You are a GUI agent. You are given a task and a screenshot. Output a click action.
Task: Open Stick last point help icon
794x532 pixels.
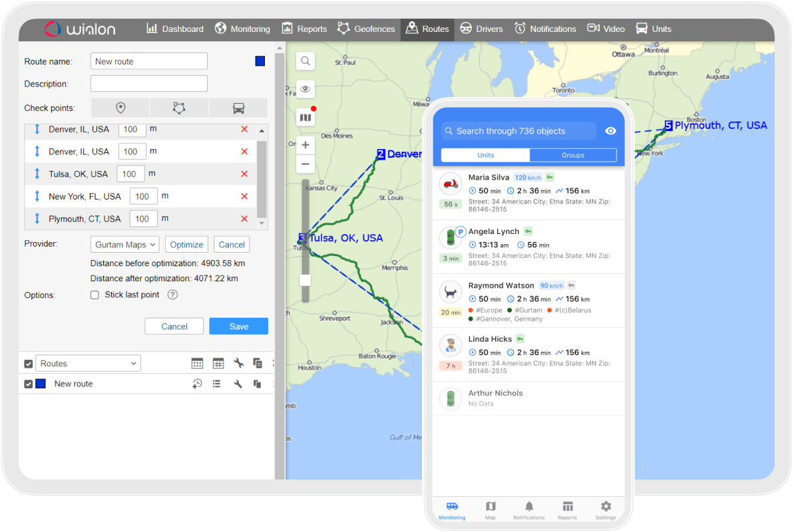point(172,295)
